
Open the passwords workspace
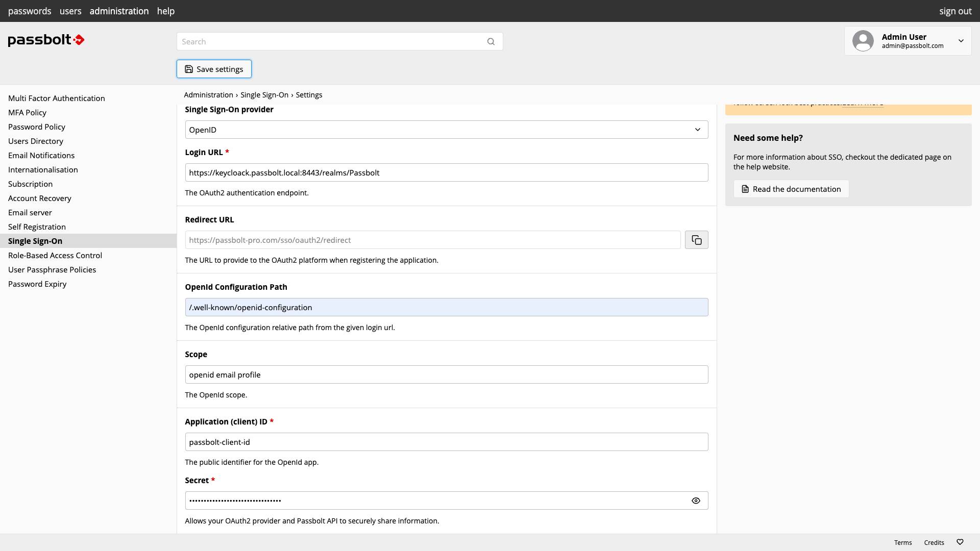click(x=30, y=11)
